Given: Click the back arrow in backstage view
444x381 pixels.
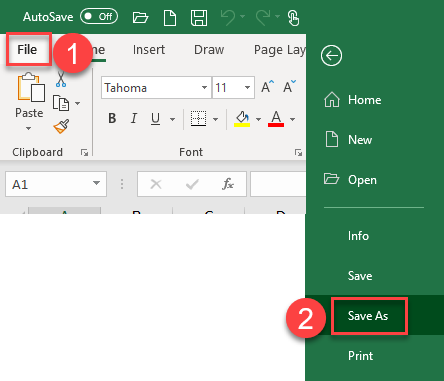Looking at the screenshot, I should [331, 56].
